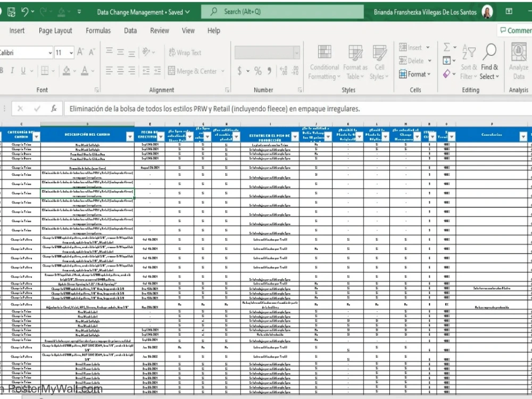
Task: Open the font size dropdown
Action: pos(71,53)
